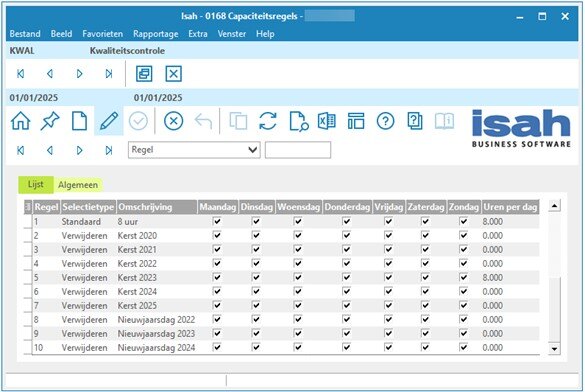
Task: Click the 8.000 hours value for Kerst 2023
Action: [x=492, y=277]
